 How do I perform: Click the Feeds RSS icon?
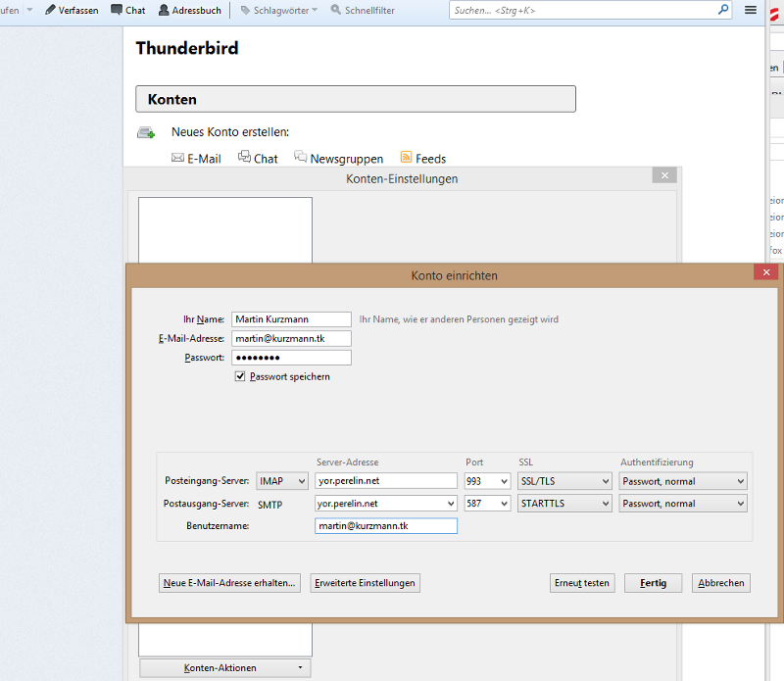pos(406,158)
